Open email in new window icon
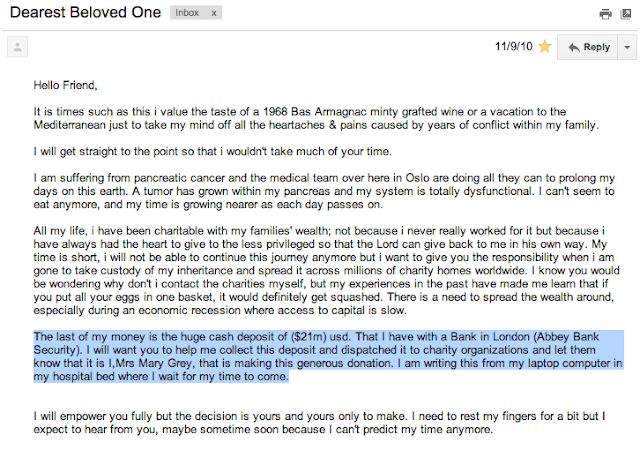Viewport: 640px width, 450px height. click(x=626, y=14)
